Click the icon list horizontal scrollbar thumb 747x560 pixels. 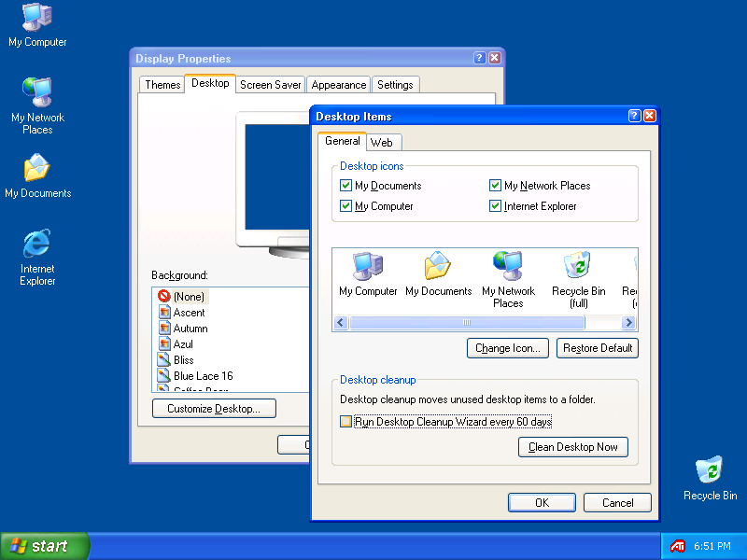pos(467,323)
